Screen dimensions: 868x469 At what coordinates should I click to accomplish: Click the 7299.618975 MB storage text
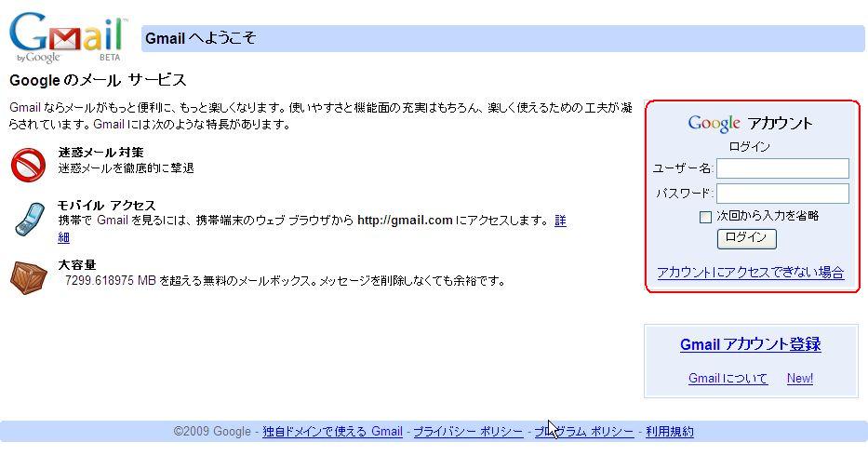[111, 281]
